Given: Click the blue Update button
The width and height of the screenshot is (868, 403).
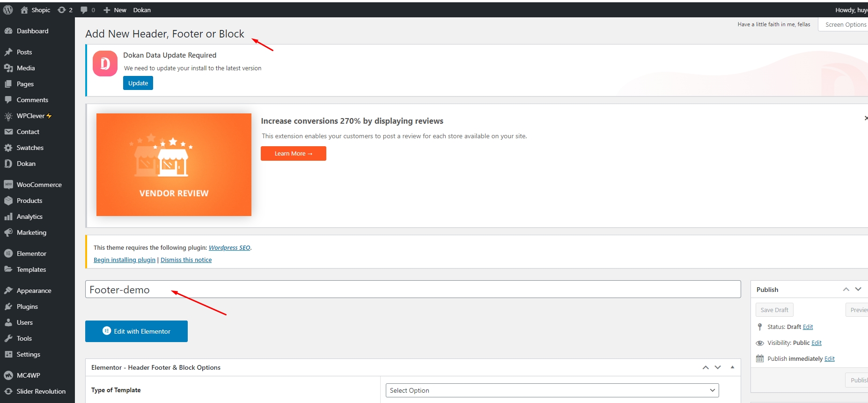Looking at the screenshot, I should [138, 83].
